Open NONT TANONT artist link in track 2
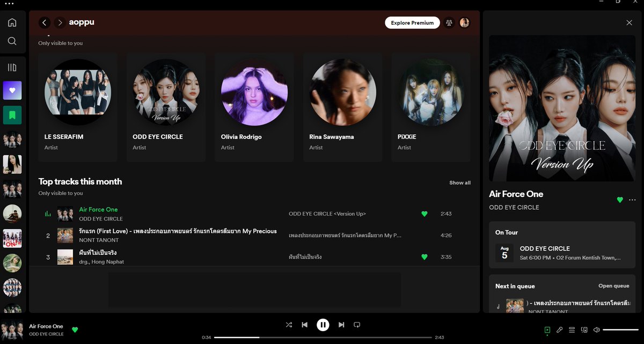Screen dimensions: 644x344 pyautogui.click(x=99, y=240)
